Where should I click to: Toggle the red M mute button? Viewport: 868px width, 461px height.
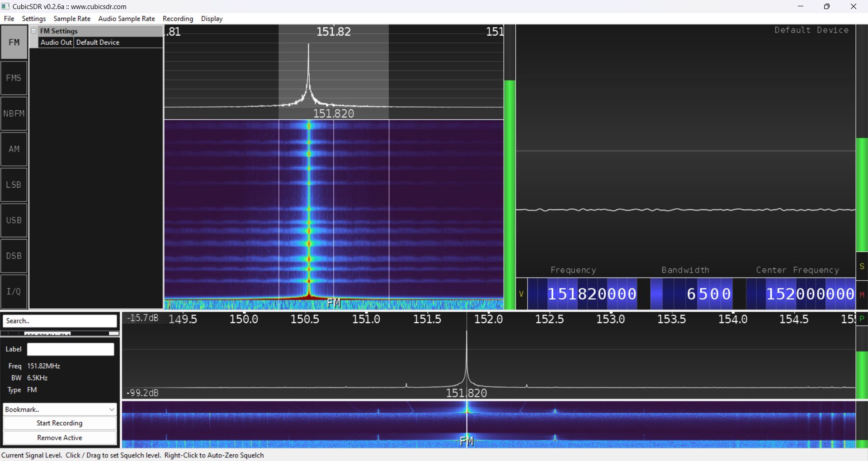[x=862, y=295]
